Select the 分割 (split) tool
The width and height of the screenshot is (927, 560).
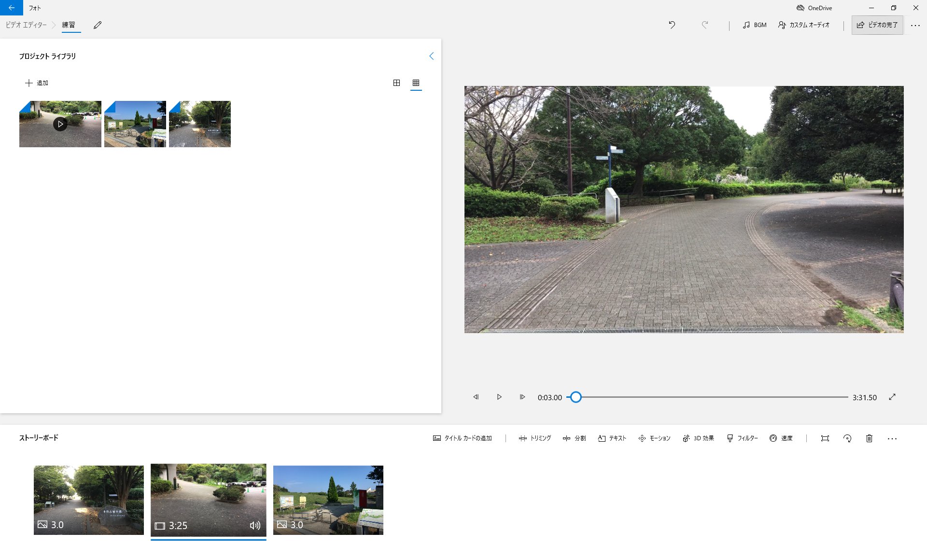pyautogui.click(x=574, y=438)
